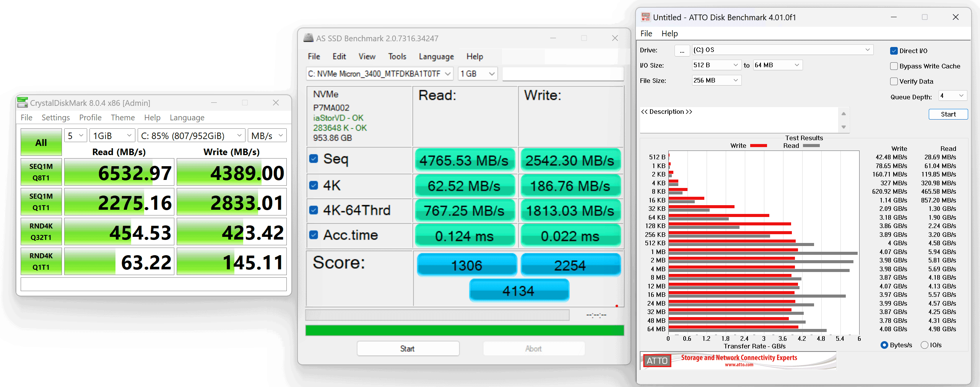Screen dimensions: 980x387
Task: Click the gray Read legend swatch in ATTO
Action: [x=811, y=146]
